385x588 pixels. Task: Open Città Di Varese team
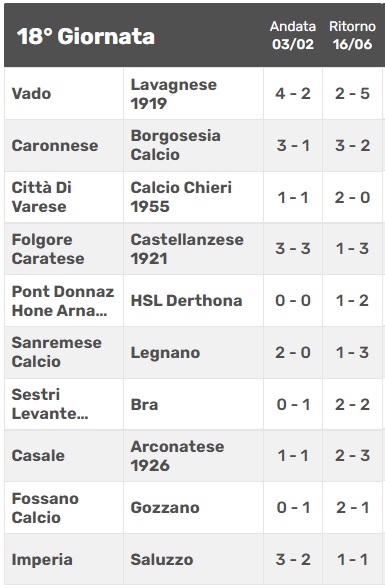[42, 197]
